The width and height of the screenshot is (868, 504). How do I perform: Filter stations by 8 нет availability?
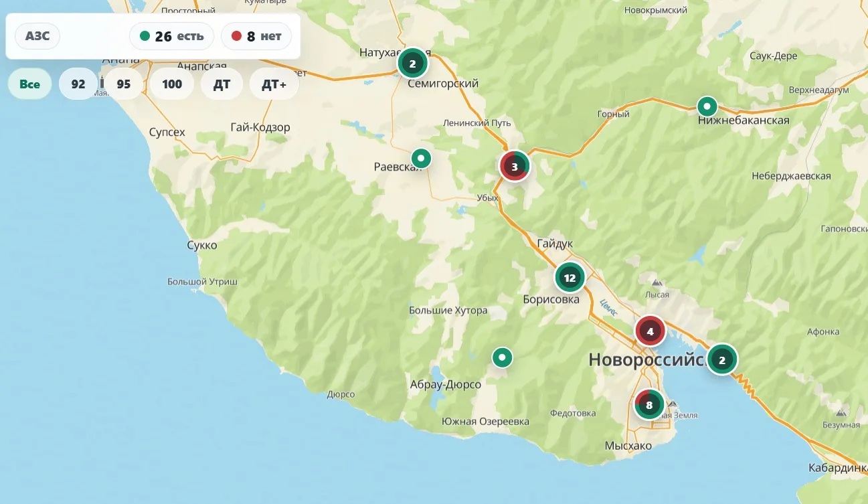[x=256, y=36]
